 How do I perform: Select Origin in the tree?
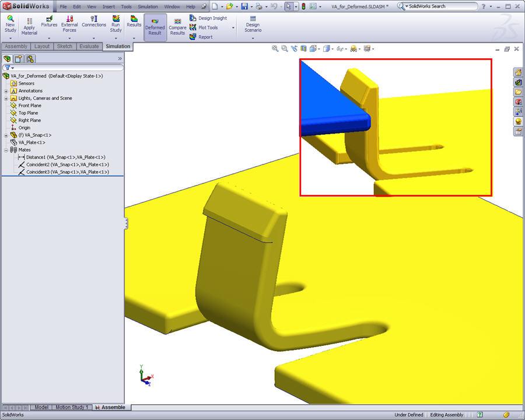point(20,128)
